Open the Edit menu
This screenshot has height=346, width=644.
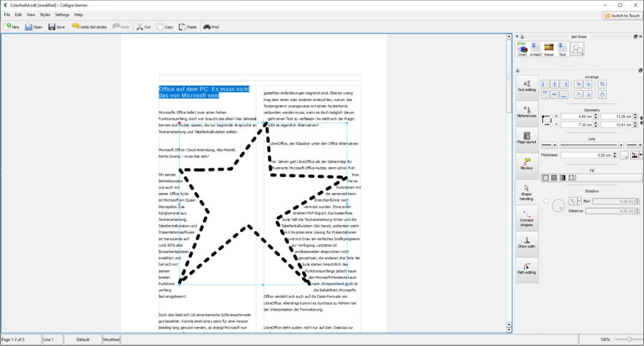click(x=19, y=15)
